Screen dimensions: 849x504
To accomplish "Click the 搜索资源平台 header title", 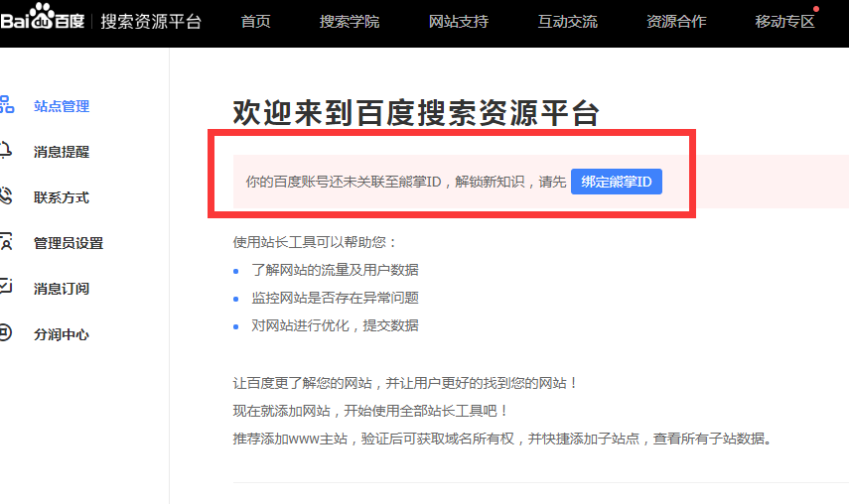I will [151, 22].
